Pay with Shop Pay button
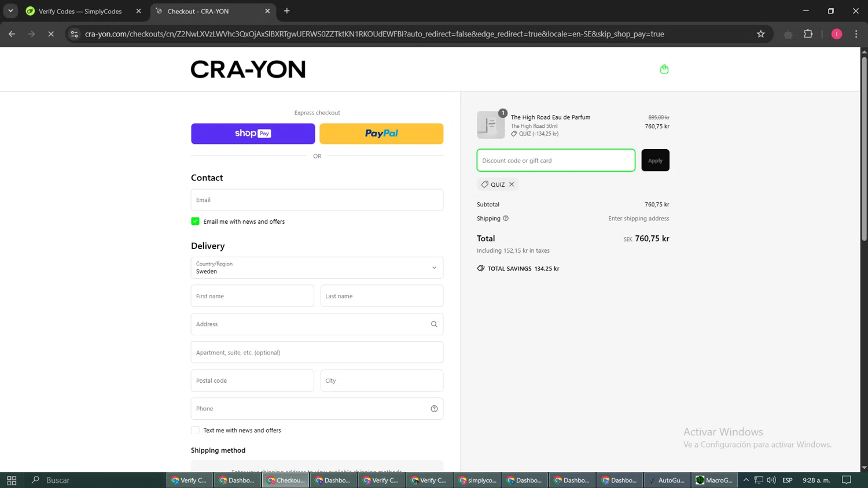The image size is (868, 488). [253, 134]
